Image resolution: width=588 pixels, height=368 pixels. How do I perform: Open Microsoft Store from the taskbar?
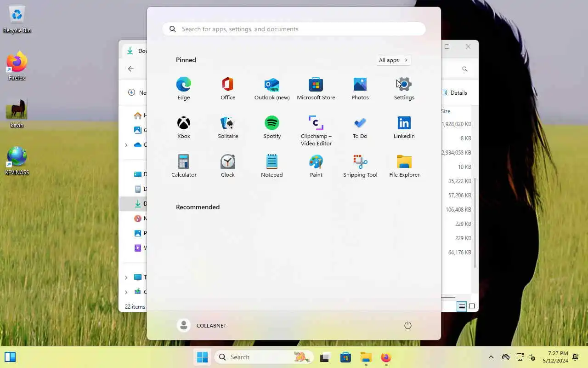[346, 357]
